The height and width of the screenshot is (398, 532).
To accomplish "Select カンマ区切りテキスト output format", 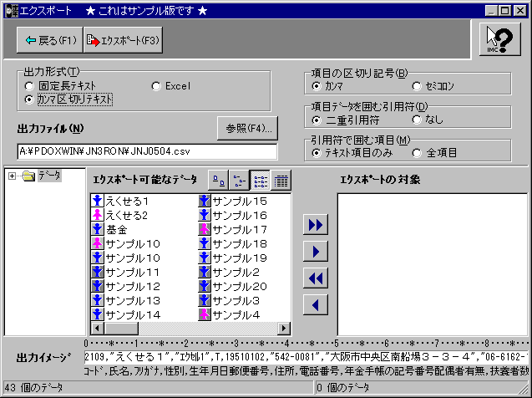I will (x=29, y=99).
